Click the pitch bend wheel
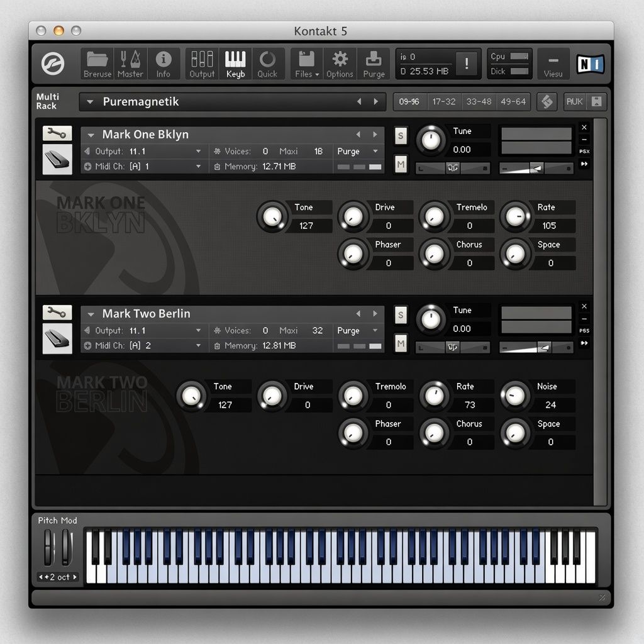644x644 pixels. [x=49, y=548]
